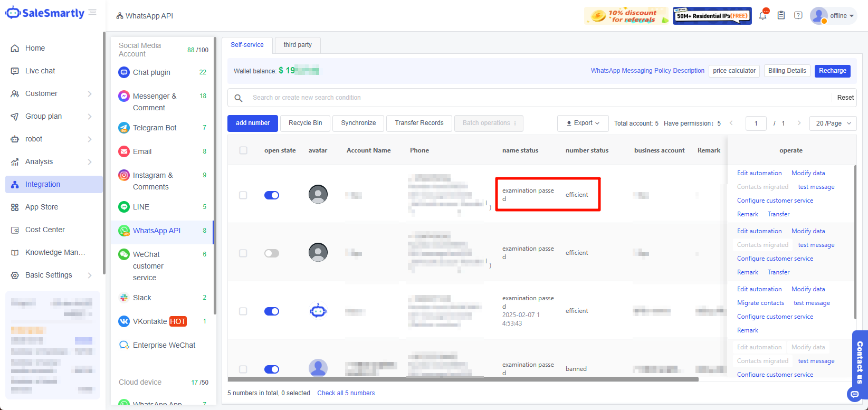Viewport: 868px width, 410px height.
Task: Click the search magnifier icon
Action: [x=239, y=98]
